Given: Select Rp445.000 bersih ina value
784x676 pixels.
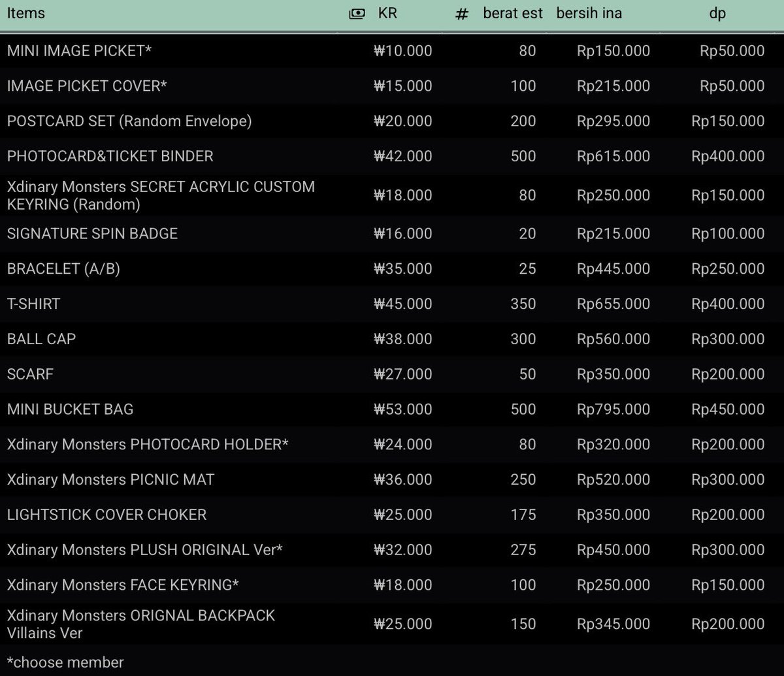Looking at the screenshot, I should tap(613, 269).
